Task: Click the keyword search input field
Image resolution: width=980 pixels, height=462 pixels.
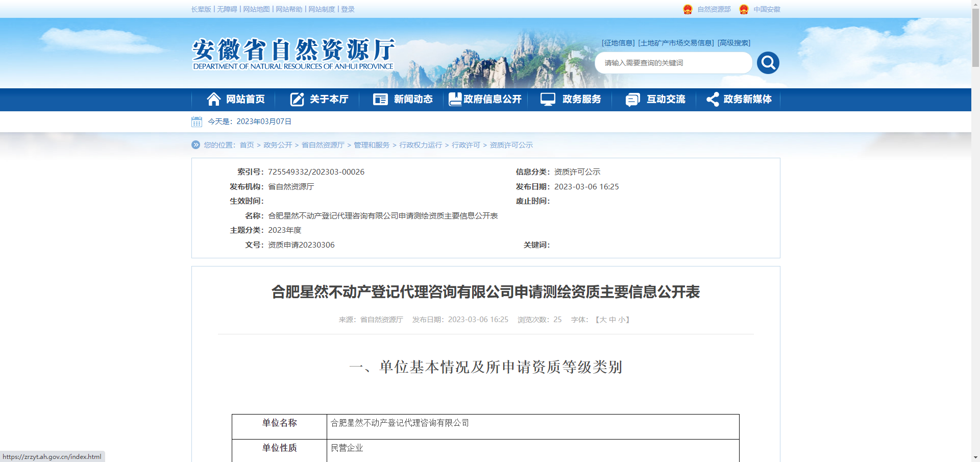Action: (673, 63)
